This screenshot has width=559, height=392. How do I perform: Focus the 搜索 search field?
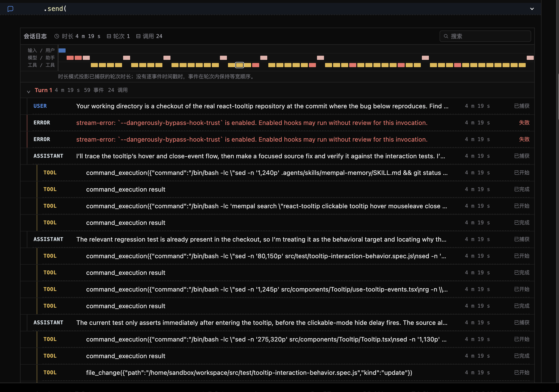pos(485,36)
